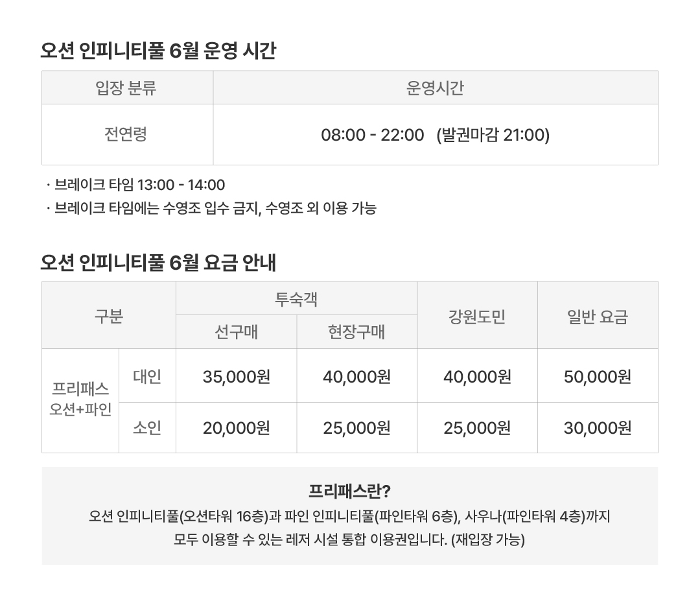Click the 프리패스란? info heading

click(349, 491)
